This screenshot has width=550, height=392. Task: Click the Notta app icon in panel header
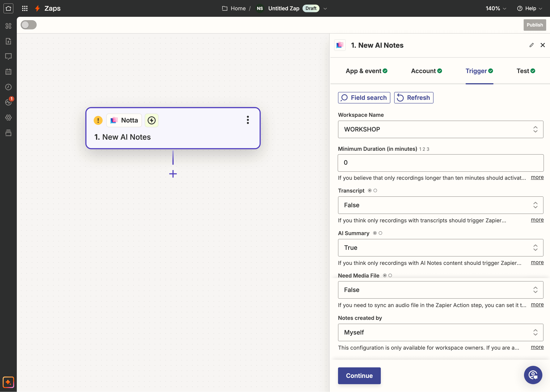pyautogui.click(x=340, y=45)
